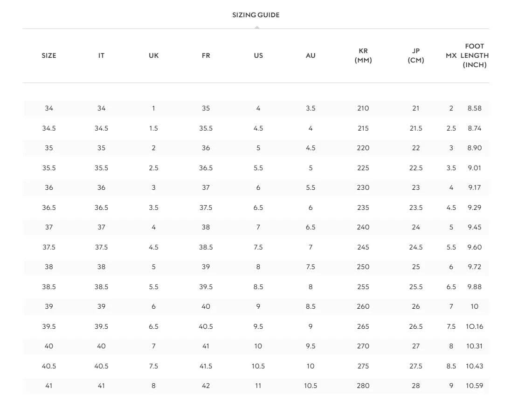Image resolution: width=532 pixels, height=395 pixels.
Task: Click the KR (MM) column header
Action: point(363,55)
